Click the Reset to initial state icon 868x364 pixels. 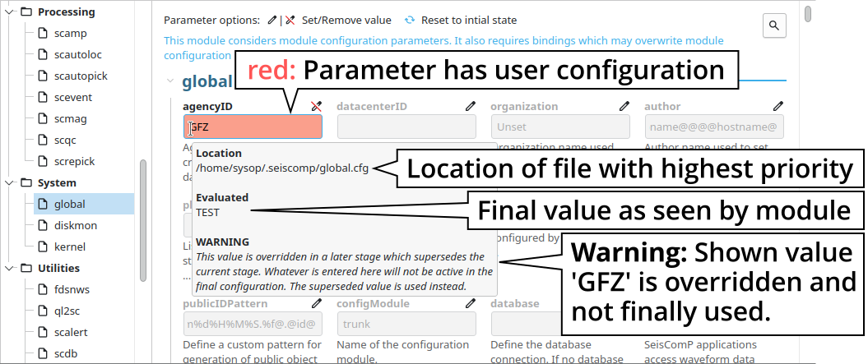pos(410,20)
